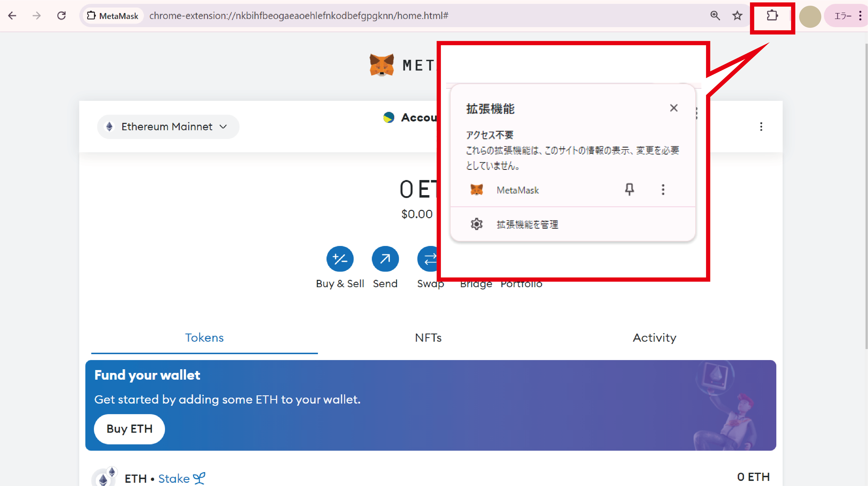Click the $0.00 balance text
Image resolution: width=868 pixels, height=486 pixels.
tap(417, 214)
